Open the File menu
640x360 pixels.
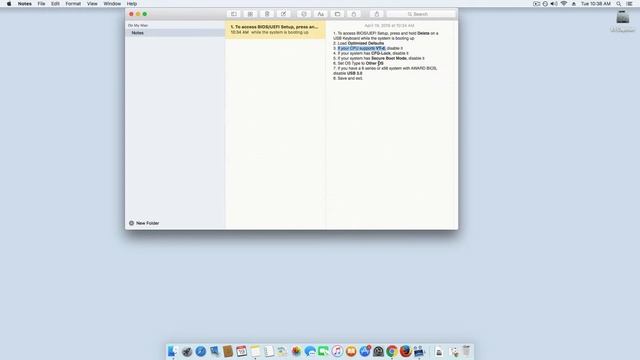(41, 3)
